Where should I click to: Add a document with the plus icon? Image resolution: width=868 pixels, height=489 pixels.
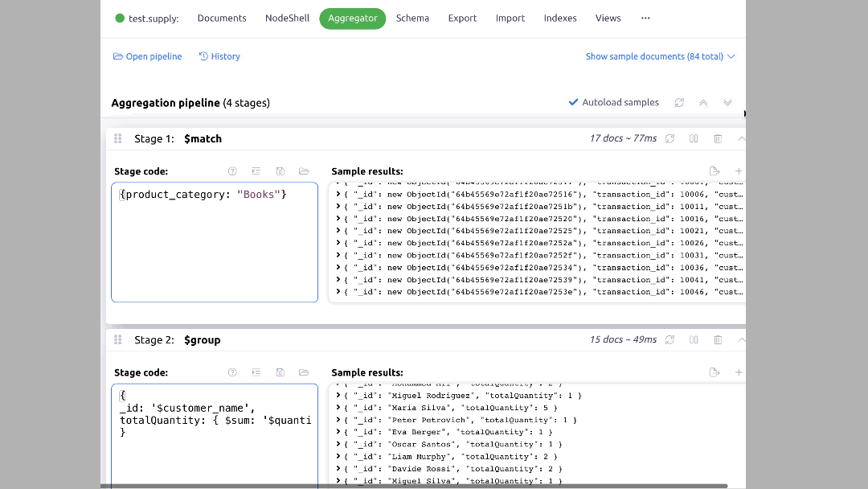click(x=739, y=171)
